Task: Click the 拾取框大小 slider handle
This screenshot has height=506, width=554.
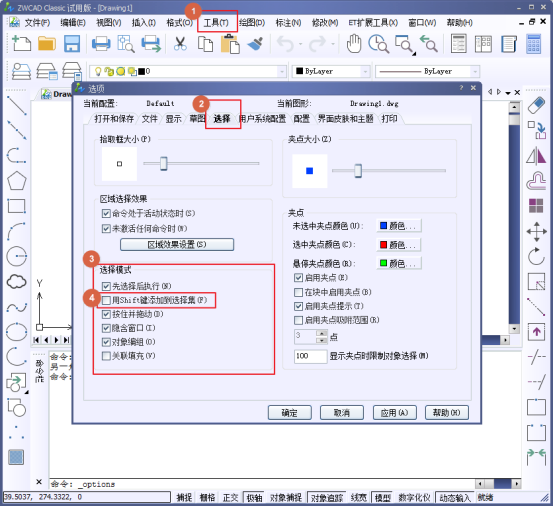Action: click(x=164, y=164)
